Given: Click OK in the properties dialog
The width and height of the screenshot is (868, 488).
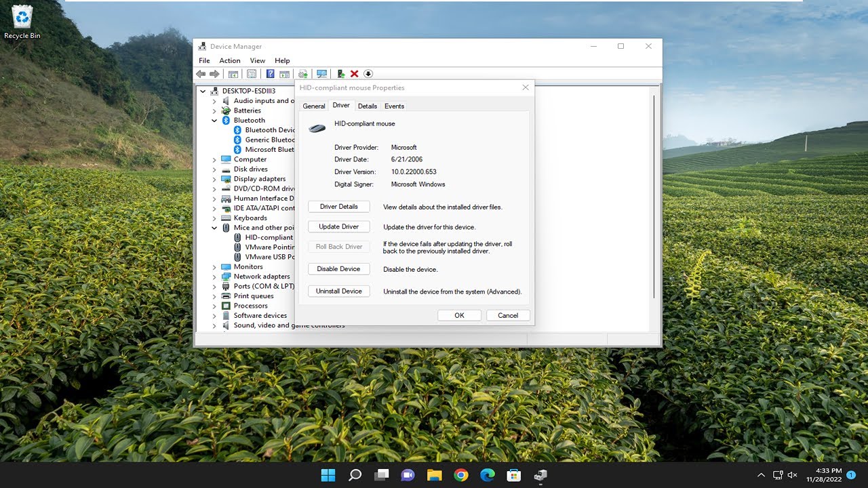Looking at the screenshot, I should click(459, 315).
